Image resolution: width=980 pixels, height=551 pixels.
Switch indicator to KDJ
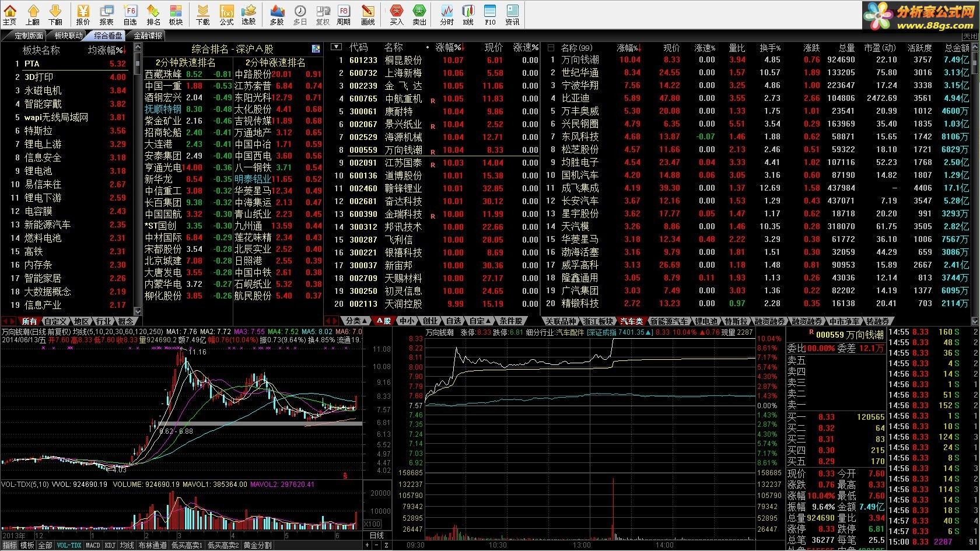[110, 546]
